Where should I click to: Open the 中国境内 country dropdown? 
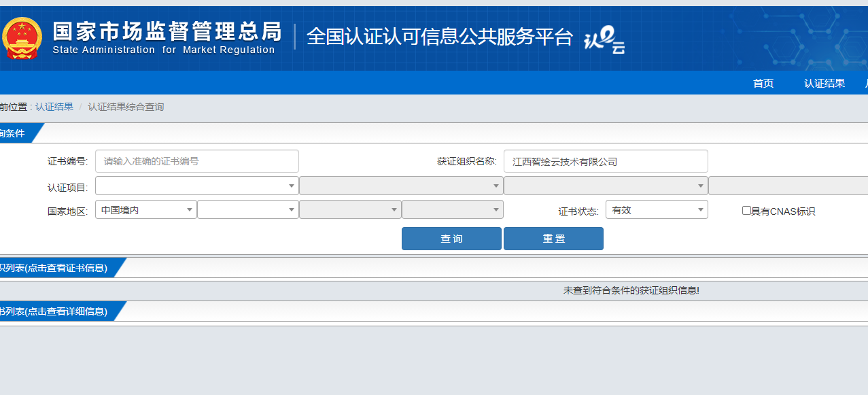tap(146, 209)
